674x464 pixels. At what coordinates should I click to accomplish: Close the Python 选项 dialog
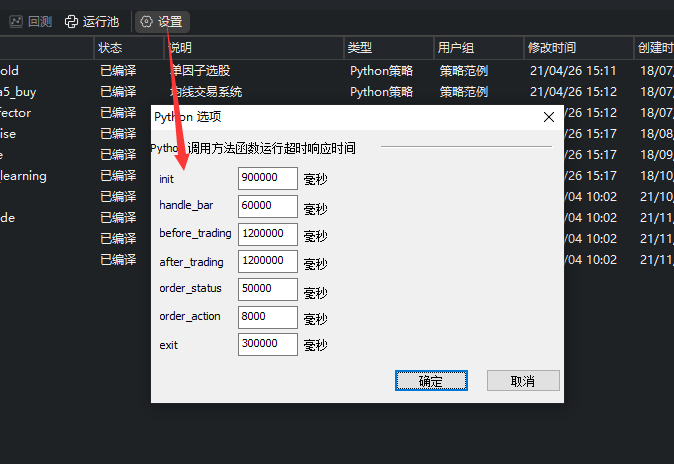(548, 117)
